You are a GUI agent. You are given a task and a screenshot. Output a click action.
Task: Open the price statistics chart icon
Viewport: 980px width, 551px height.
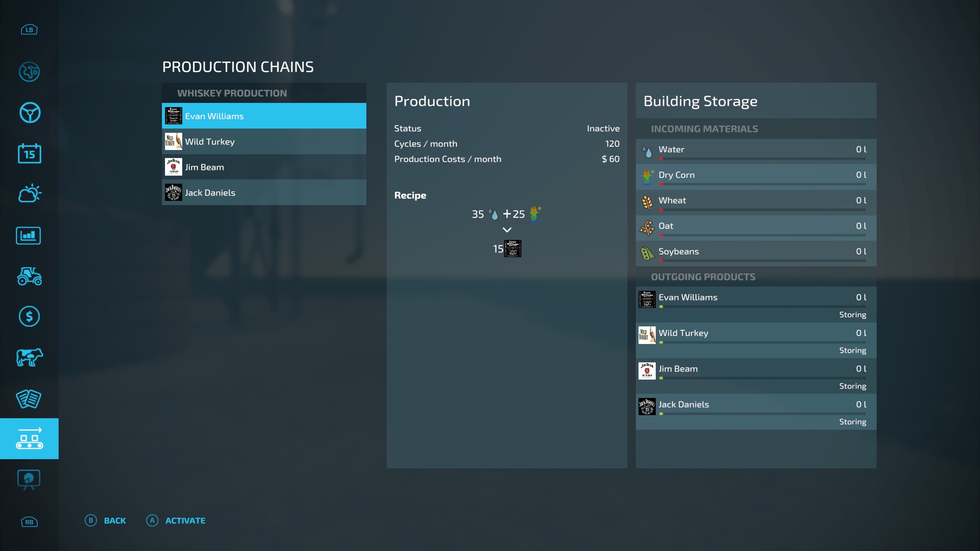28,235
